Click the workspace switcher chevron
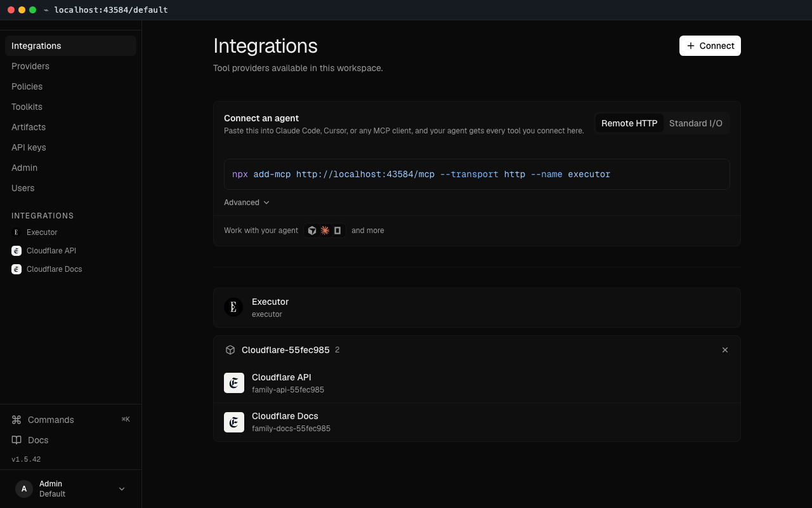The width and height of the screenshot is (812, 508). point(122,489)
